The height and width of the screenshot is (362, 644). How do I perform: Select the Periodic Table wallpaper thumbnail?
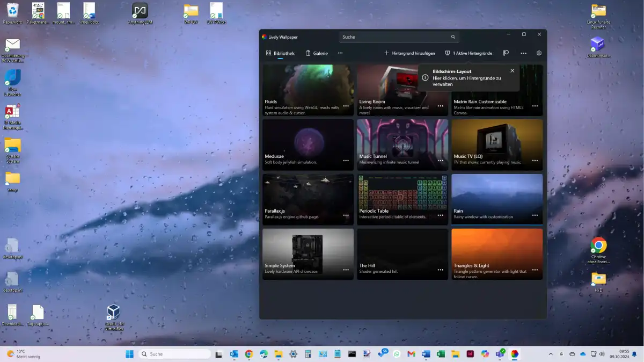point(402,194)
